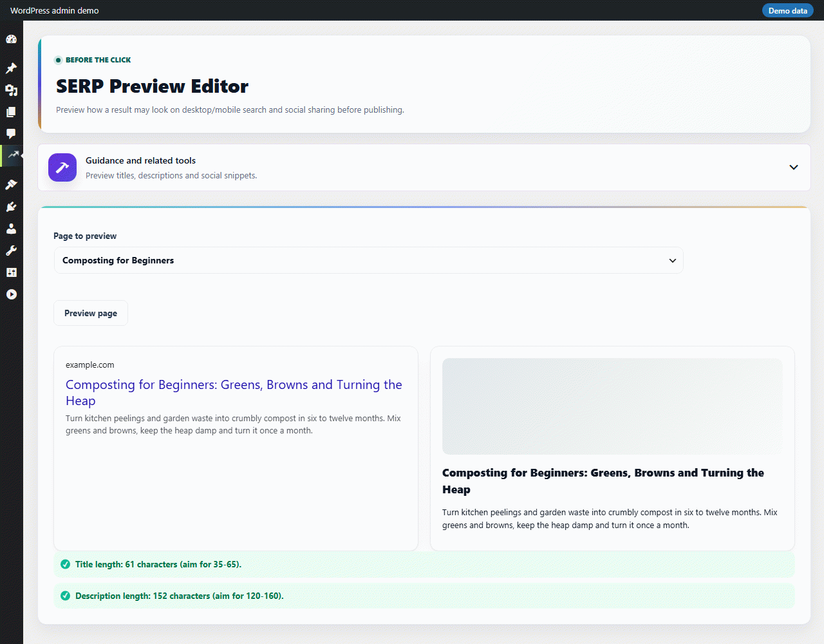
Task: Click the "BEFORE THE CLICK" label
Action: pyautogui.click(x=98, y=60)
